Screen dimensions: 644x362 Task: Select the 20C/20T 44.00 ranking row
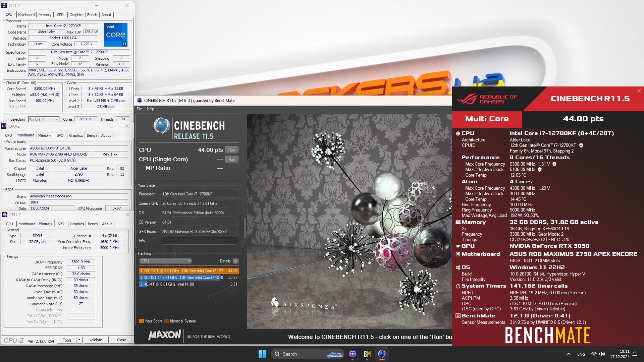coord(189,271)
